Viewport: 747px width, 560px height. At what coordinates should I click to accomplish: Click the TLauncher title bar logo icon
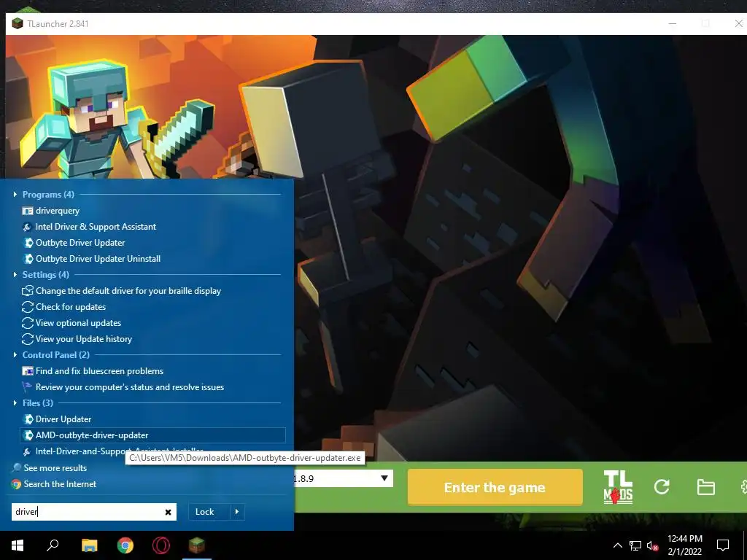18,23
